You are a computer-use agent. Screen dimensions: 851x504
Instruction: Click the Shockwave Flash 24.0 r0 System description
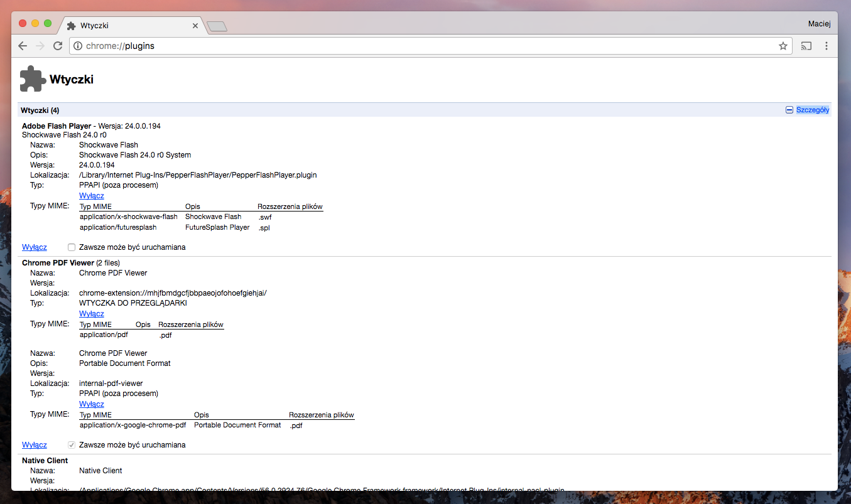click(135, 155)
